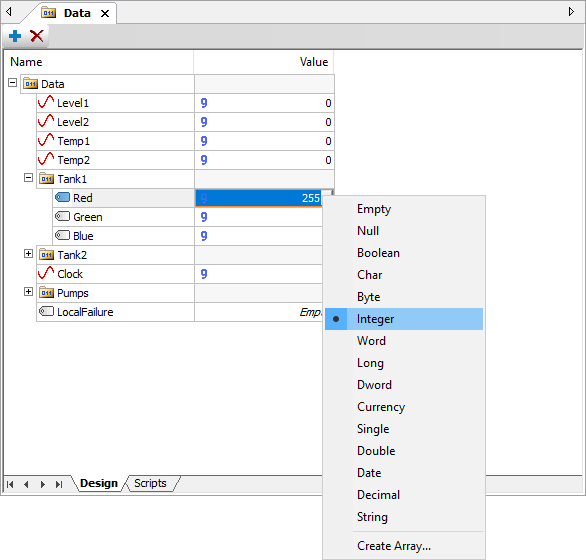Viewport: 586px width, 560px height.
Task: Go to first sheet tab
Action: pyautogui.click(x=10, y=484)
